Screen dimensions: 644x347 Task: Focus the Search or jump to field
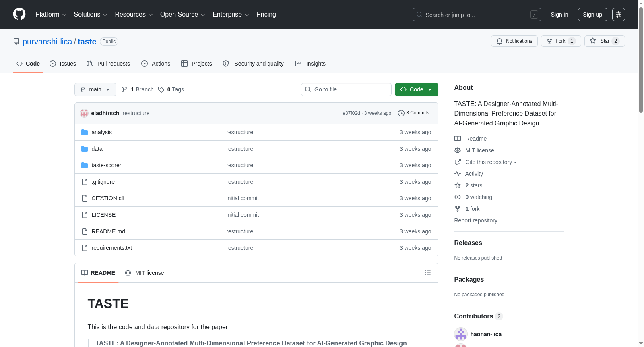(x=477, y=15)
